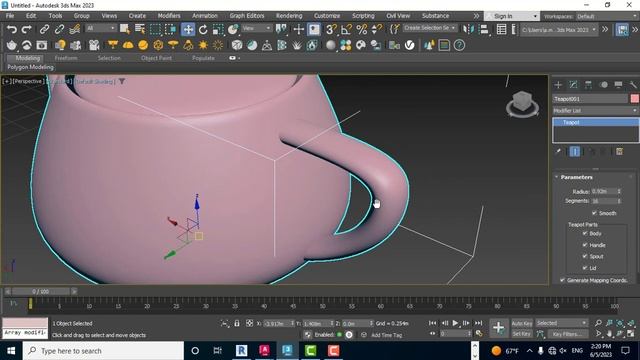Click the ViewCube navigation widget

(522, 104)
